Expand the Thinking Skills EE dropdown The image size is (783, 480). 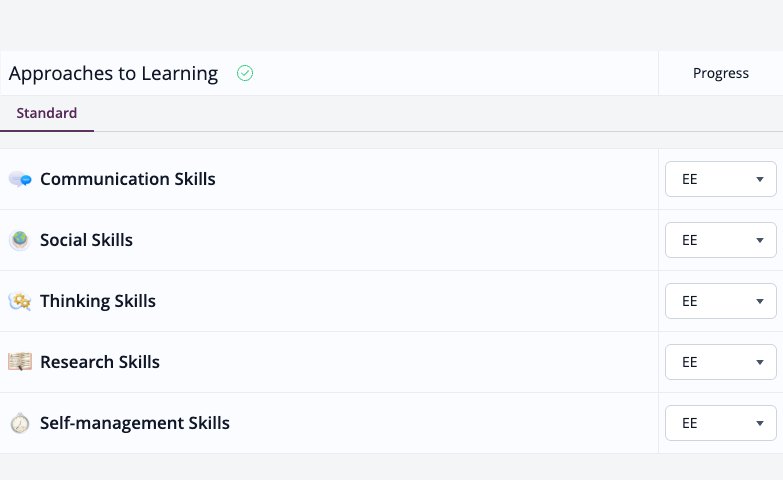pos(721,301)
